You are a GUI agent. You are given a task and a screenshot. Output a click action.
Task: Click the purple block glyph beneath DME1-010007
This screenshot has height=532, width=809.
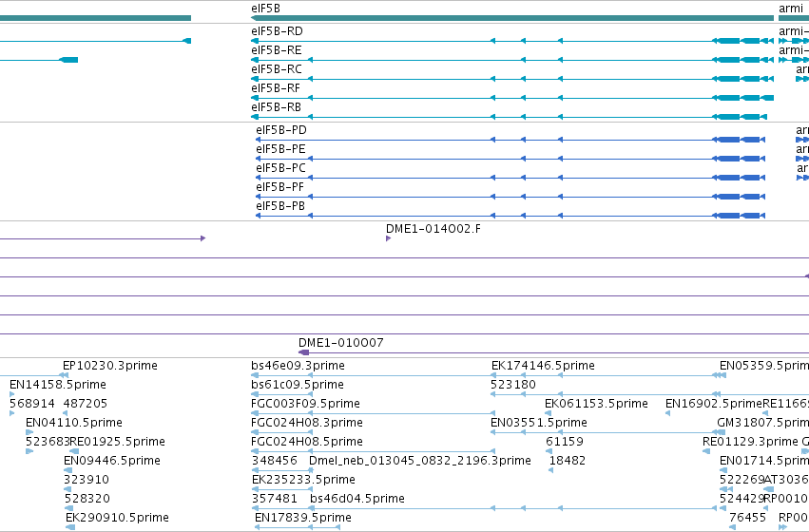point(304,353)
